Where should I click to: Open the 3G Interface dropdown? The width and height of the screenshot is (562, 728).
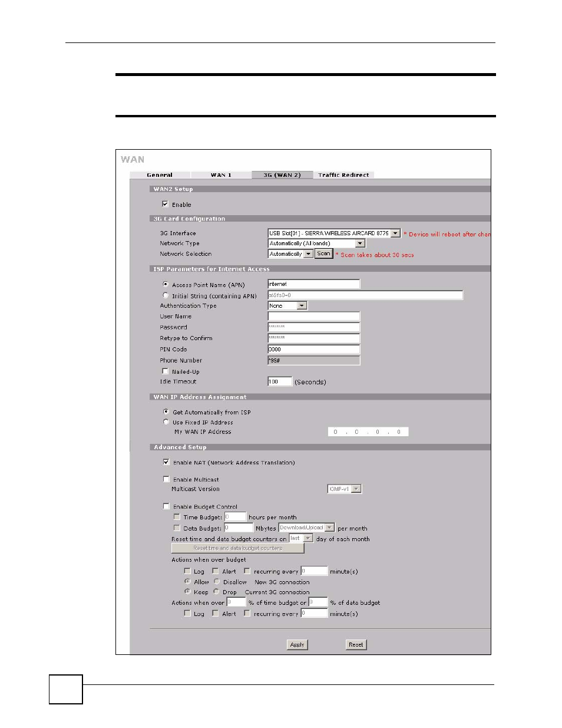point(334,233)
